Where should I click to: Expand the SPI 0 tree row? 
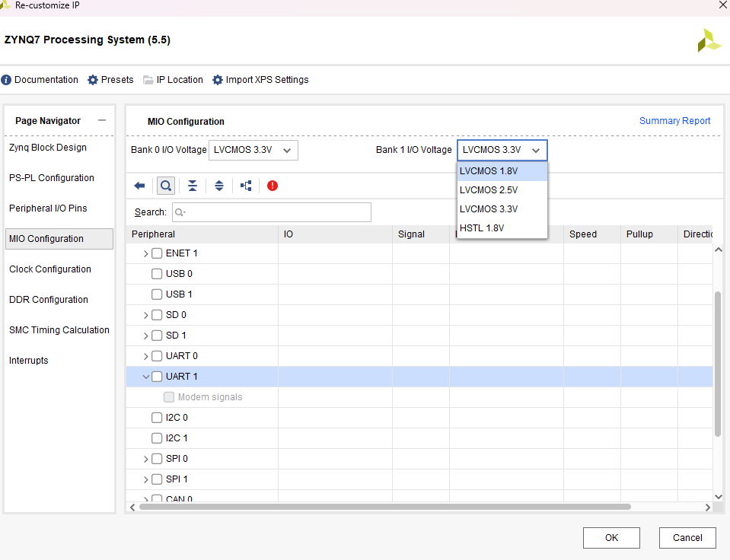(x=145, y=459)
